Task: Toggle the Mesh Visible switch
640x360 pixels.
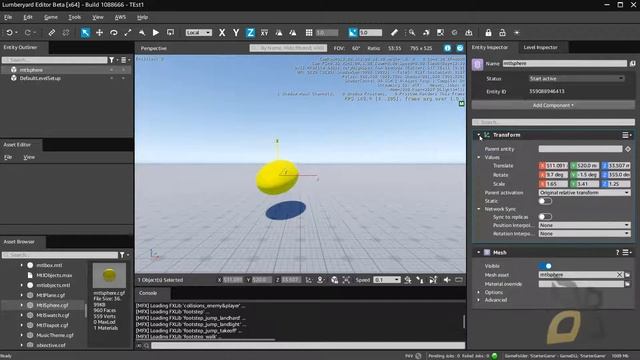Action: coord(545,266)
